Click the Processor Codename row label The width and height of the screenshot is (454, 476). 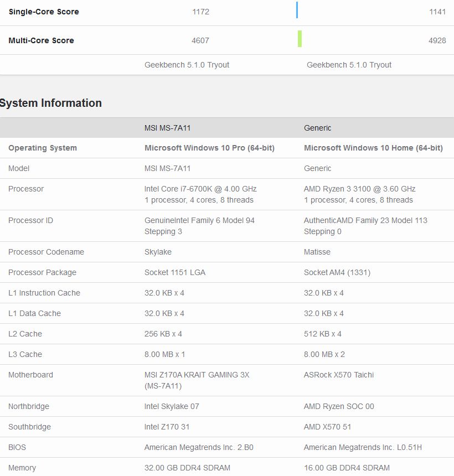pyautogui.click(x=46, y=252)
